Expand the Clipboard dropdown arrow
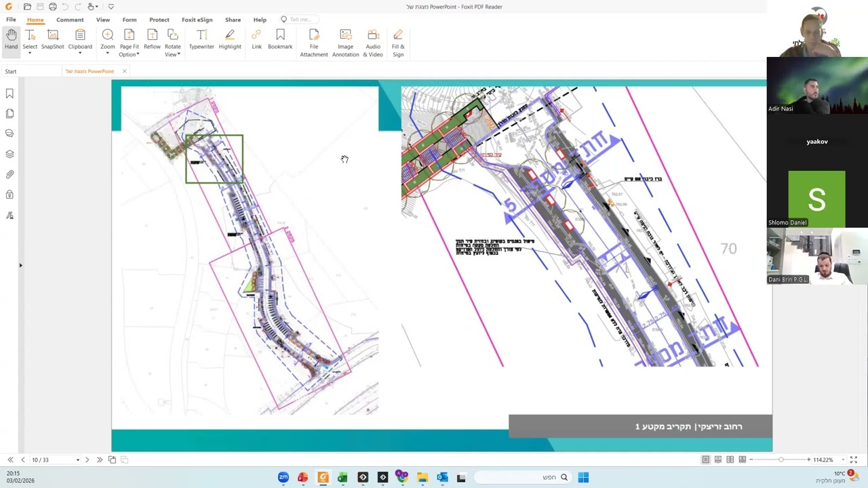This screenshot has height=488, width=868. [x=80, y=54]
